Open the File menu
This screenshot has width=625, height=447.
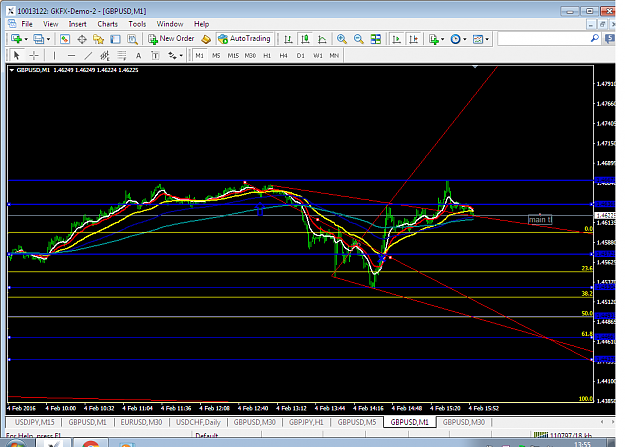click(27, 24)
